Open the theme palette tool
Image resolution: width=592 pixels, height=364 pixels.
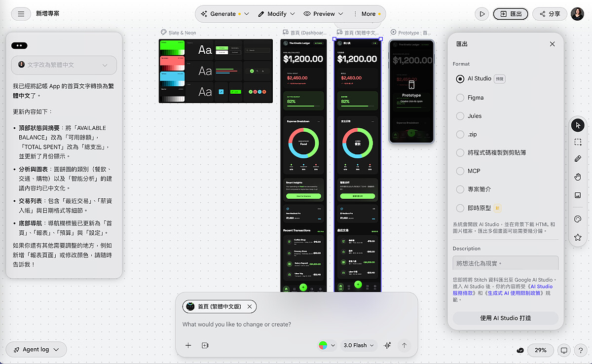pos(578,219)
